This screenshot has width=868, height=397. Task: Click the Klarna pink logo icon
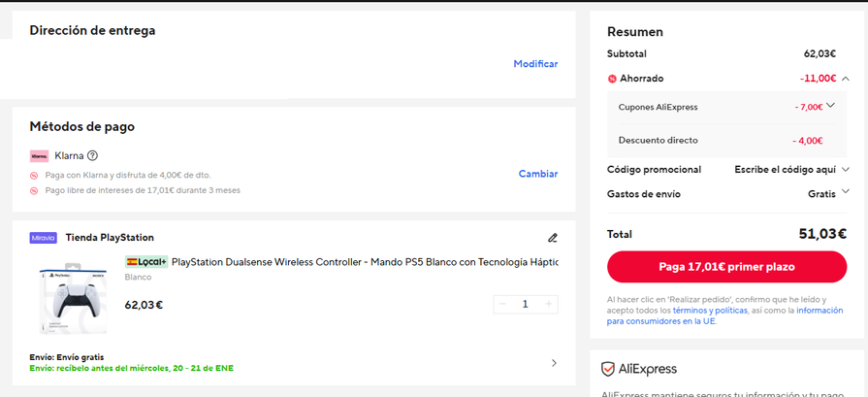(40, 156)
